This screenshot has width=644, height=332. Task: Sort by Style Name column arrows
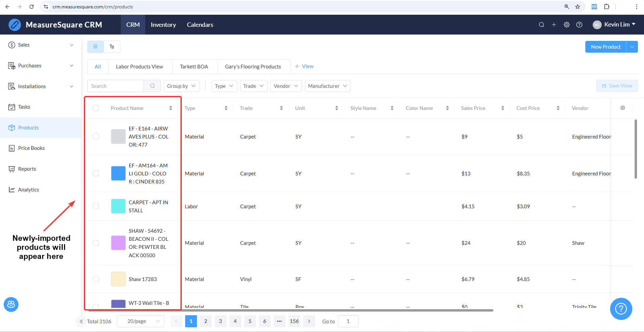point(392,108)
